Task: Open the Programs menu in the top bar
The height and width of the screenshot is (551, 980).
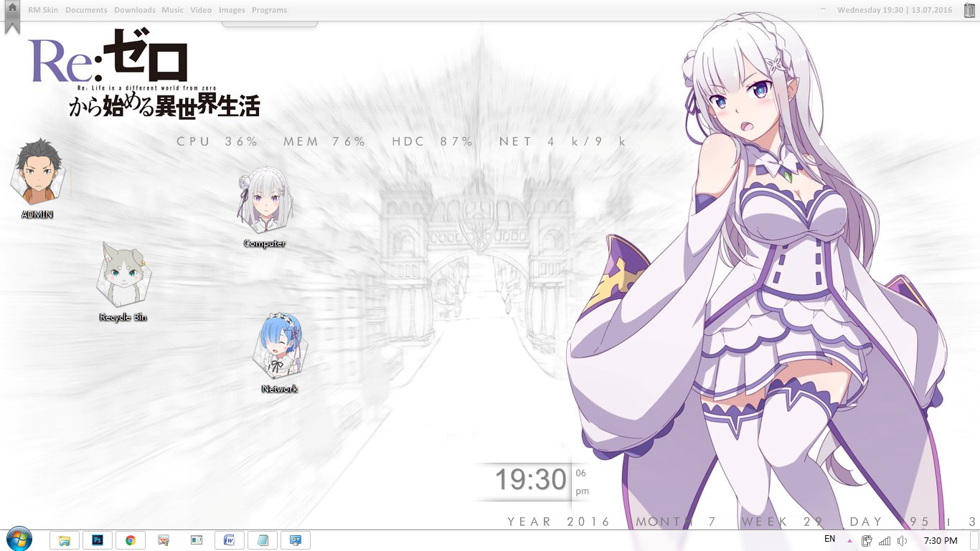Action: 269,9
